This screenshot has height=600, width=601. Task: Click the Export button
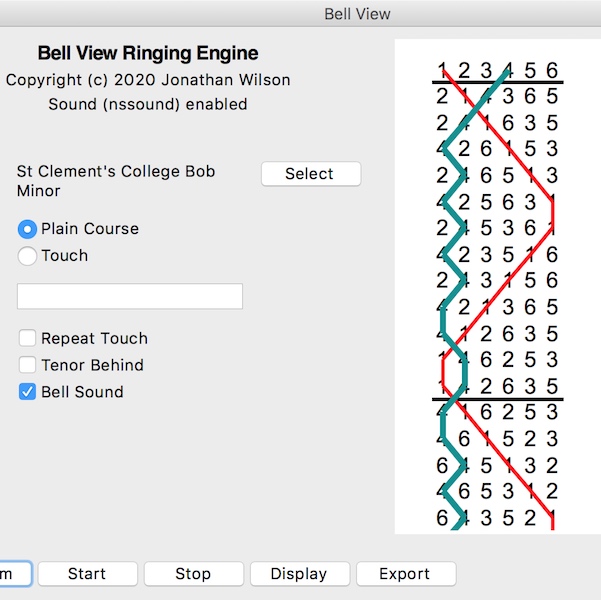[x=405, y=574]
